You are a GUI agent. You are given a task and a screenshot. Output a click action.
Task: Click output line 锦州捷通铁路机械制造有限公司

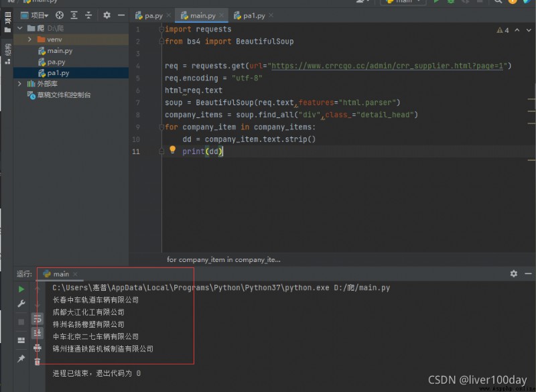(x=103, y=349)
